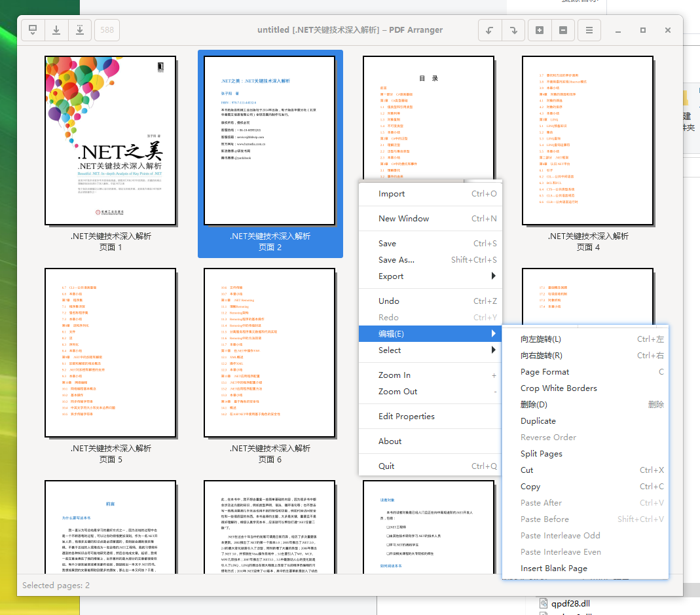Image resolution: width=700 pixels, height=615 pixels.
Task: Click the Import toolbar icon
Action: pyautogui.click(x=33, y=30)
